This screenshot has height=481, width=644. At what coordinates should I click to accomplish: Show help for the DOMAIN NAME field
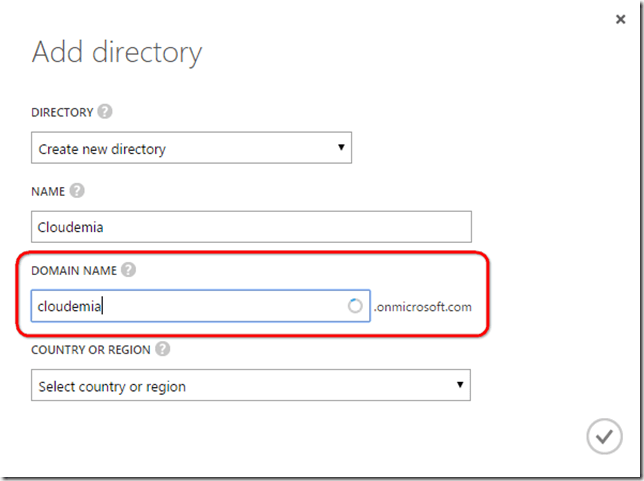click(x=128, y=269)
